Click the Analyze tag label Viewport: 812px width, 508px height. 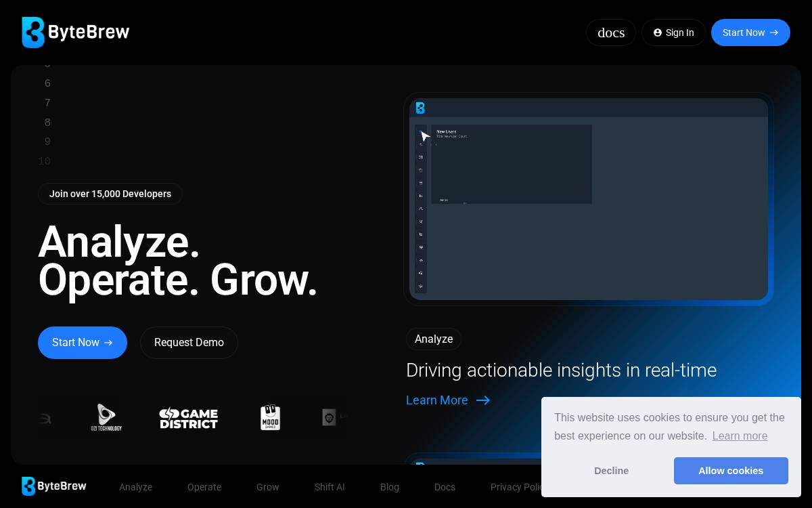tap(434, 339)
